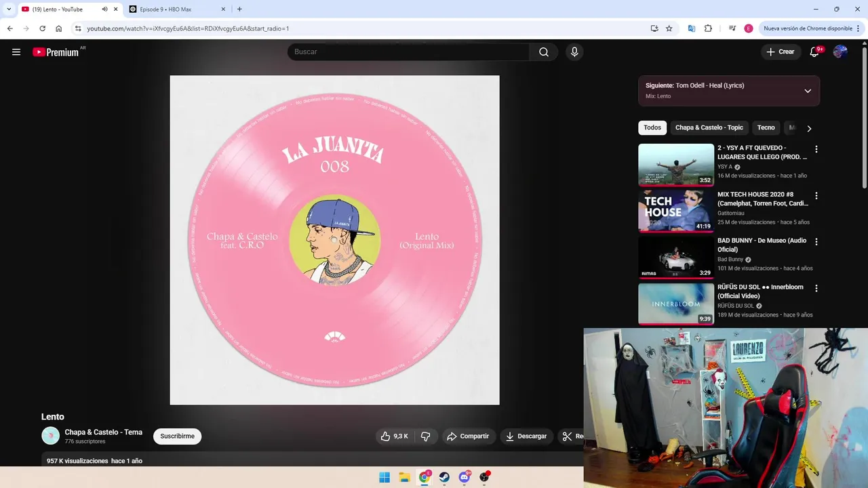Image resolution: width=868 pixels, height=488 pixels.
Task: View site information icon in address bar
Action: click(x=78, y=28)
